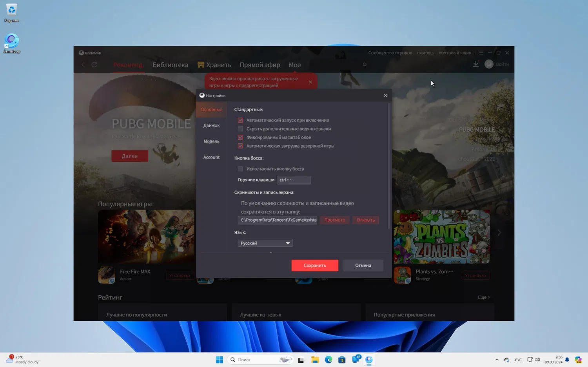Open the volume speaker icon in tray
The height and width of the screenshot is (367, 588).
coord(537,360)
